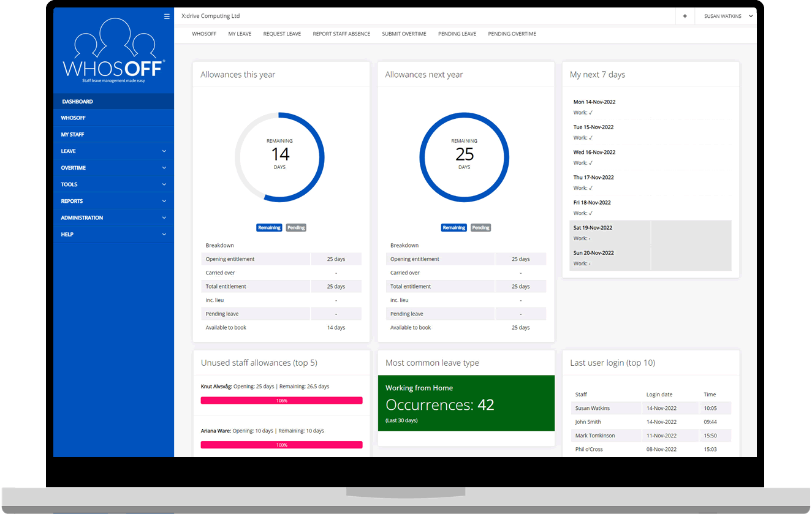Open the Susan Watkins user dropdown
This screenshot has height=514, width=812.
[x=726, y=16]
